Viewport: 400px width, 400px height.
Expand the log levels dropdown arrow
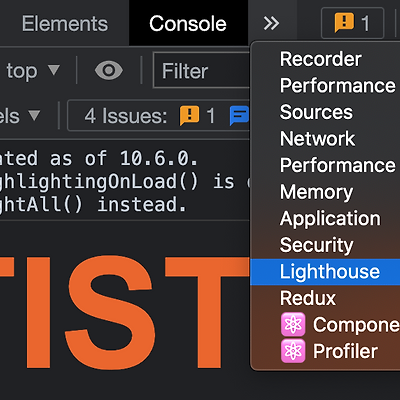click(x=34, y=115)
